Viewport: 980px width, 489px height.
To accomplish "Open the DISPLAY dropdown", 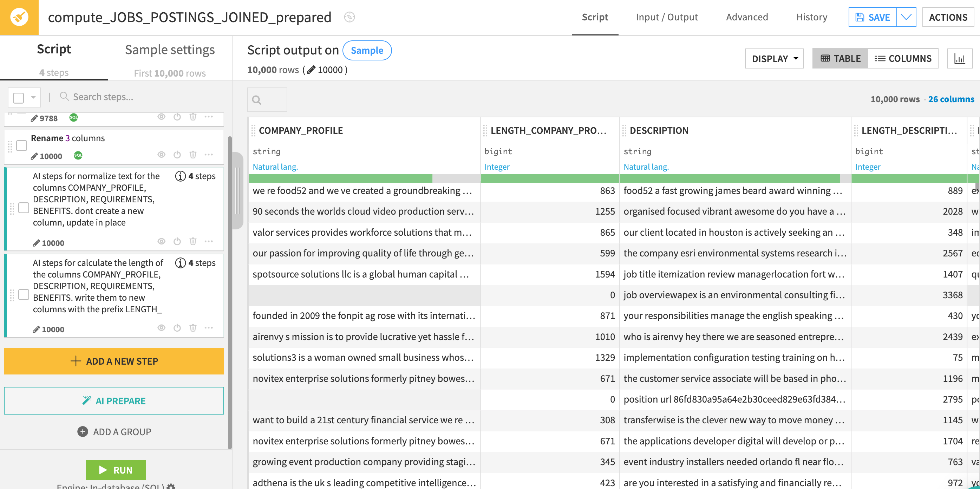I will tap(774, 59).
